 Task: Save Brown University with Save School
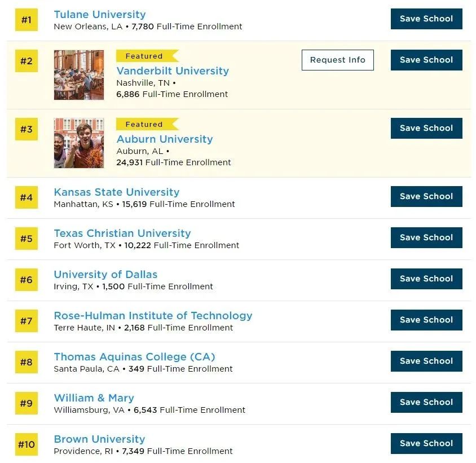tap(426, 443)
